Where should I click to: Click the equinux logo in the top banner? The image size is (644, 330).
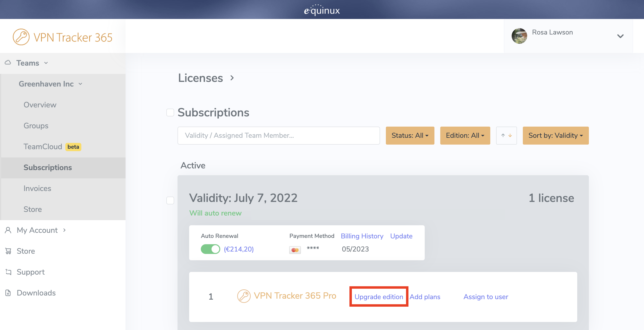(x=322, y=10)
